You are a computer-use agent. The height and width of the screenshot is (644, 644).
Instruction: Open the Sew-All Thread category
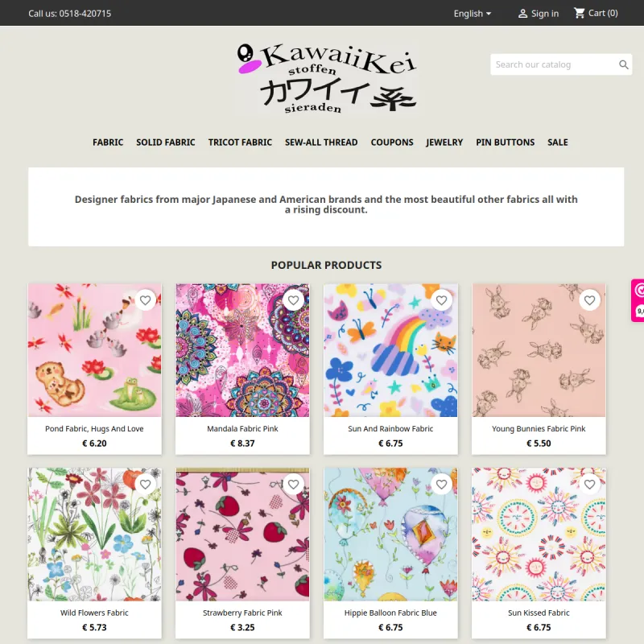321,142
